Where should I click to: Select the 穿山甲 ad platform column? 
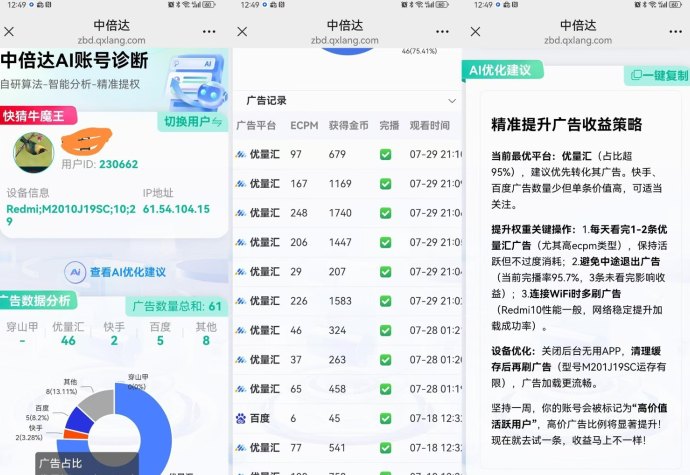(22, 333)
